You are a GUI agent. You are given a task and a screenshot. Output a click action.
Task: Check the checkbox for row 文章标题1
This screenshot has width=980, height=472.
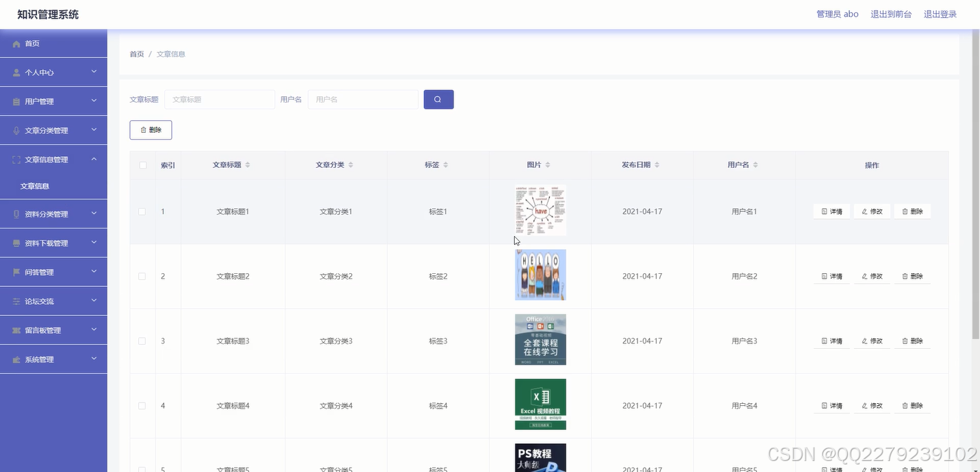(142, 211)
